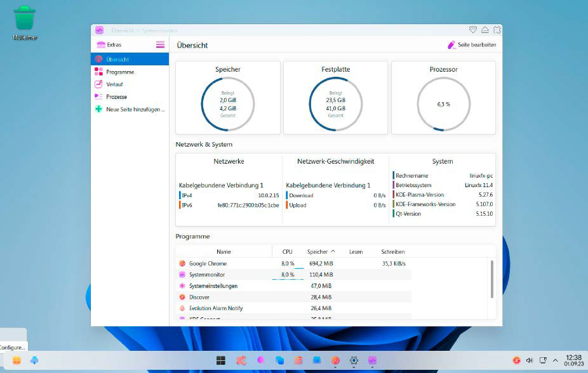Click the Seite bearbeiten button
Image resolution: width=588 pixels, height=373 pixels.
click(x=472, y=45)
